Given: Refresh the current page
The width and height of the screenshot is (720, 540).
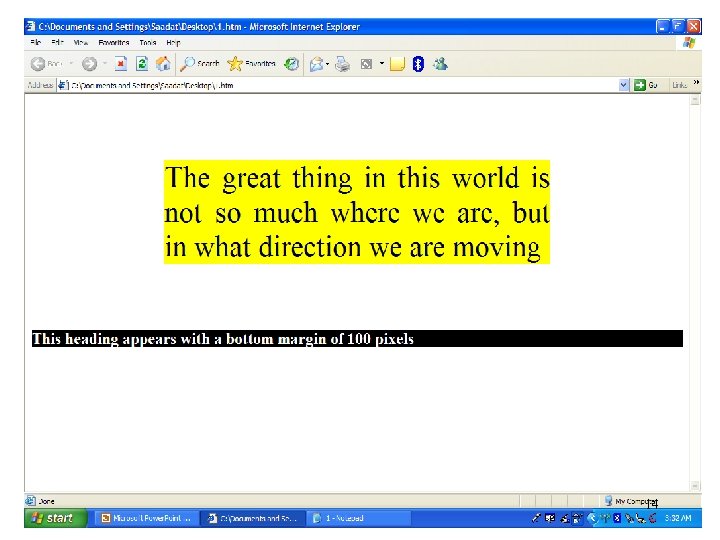Looking at the screenshot, I should point(142,64).
